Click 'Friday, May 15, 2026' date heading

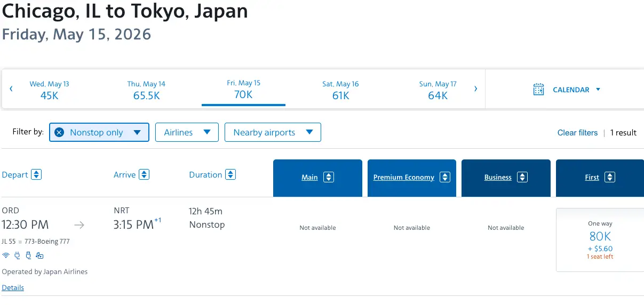tap(76, 34)
